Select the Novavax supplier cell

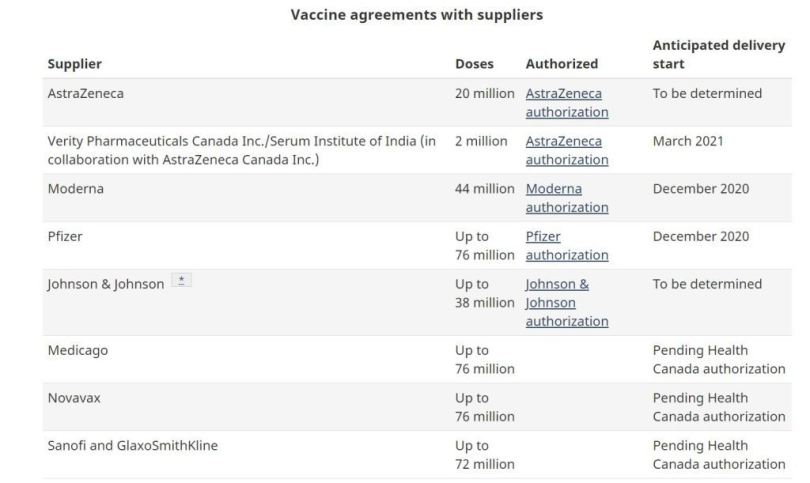(x=74, y=398)
